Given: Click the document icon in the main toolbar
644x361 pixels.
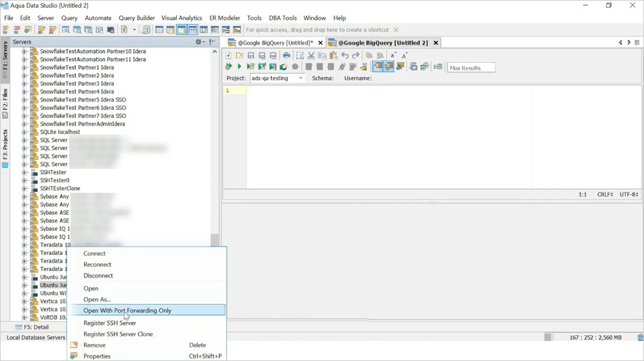Looking at the screenshot, I should pos(124,30).
